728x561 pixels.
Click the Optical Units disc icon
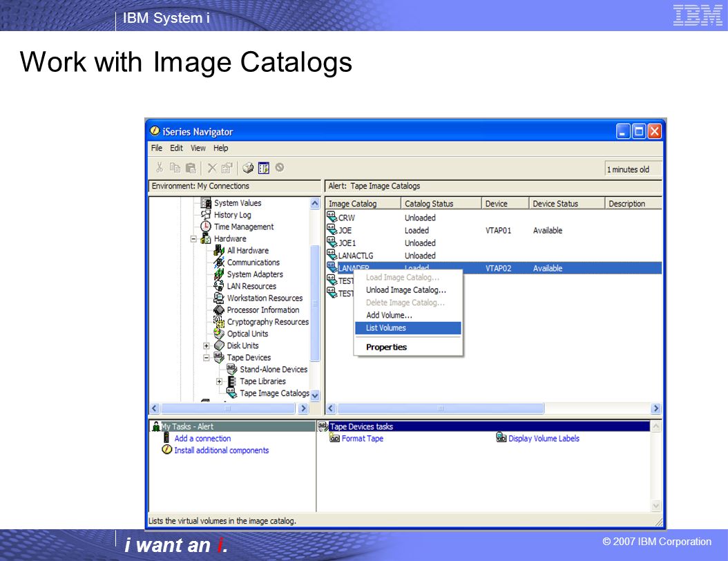coord(219,334)
